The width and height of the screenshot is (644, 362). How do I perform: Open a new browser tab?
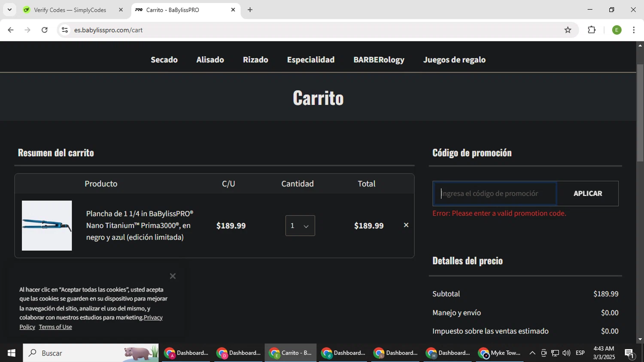250,9
